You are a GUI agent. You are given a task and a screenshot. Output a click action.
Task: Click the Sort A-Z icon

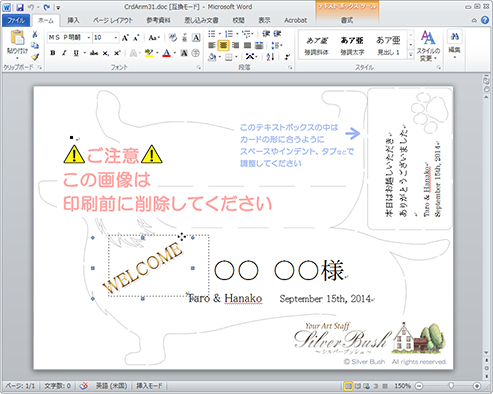pyautogui.click(x=270, y=57)
